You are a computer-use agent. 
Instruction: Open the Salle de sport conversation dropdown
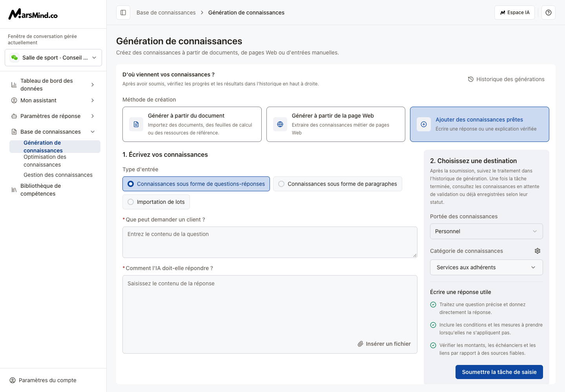[x=53, y=58]
